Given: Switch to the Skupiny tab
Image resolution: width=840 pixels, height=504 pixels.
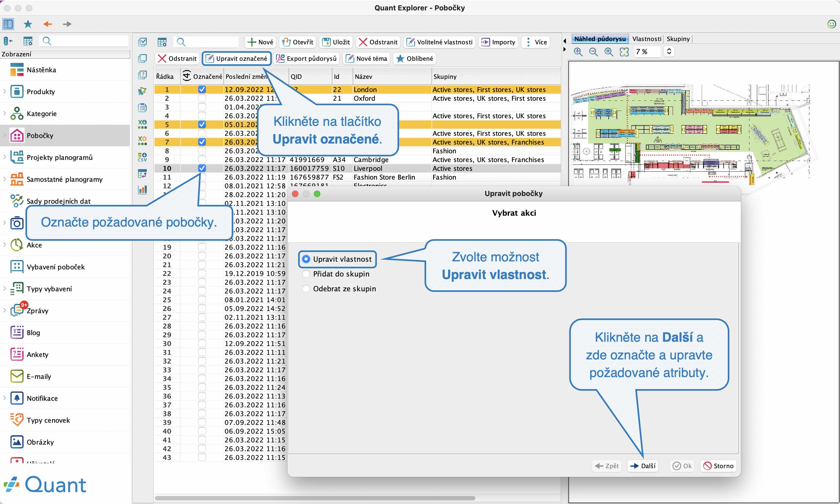Looking at the screenshot, I should tap(678, 39).
